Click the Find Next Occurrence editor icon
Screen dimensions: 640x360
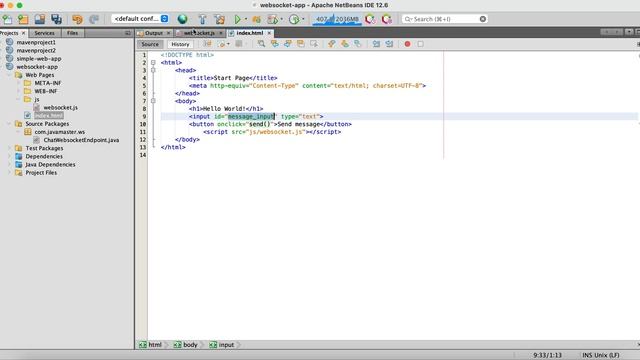pos(288,44)
